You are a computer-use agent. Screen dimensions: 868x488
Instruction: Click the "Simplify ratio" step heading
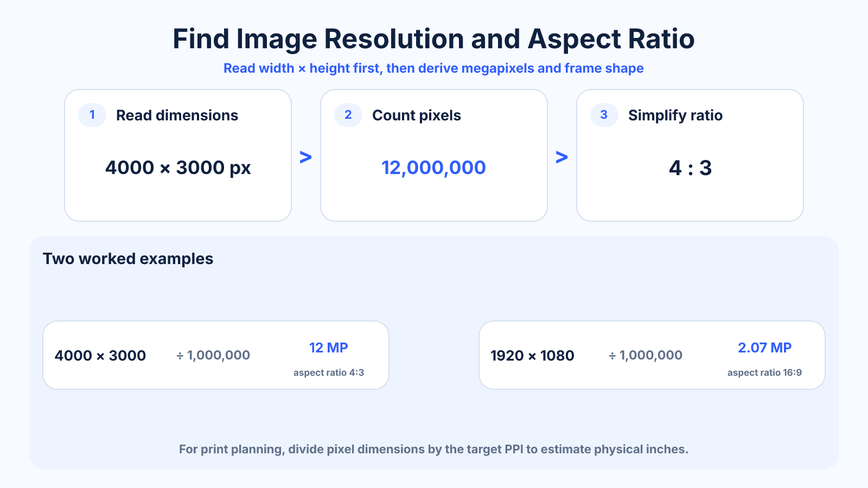click(x=675, y=115)
